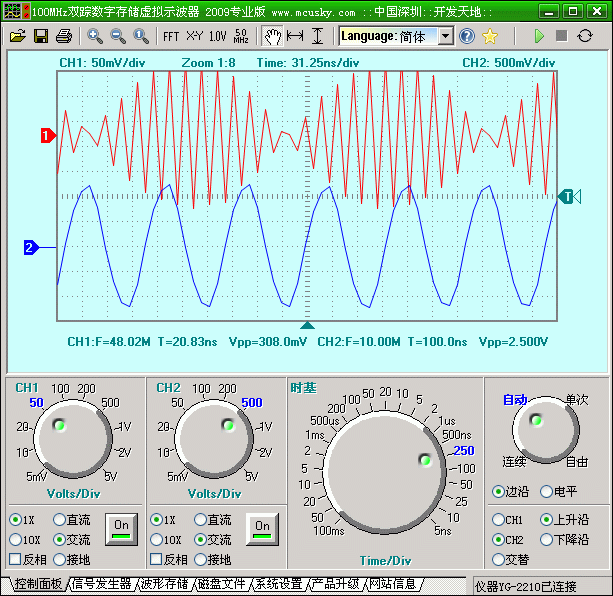Click the trigger level T marker
Viewport: 613px width, 596px height.
pyautogui.click(x=568, y=197)
